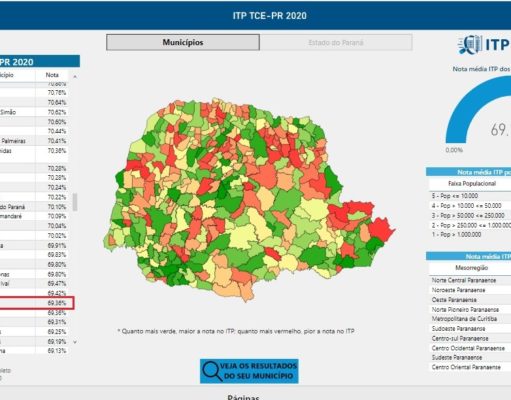Click the blue gauge arc of average ITP score
This screenshot has width=511, height=400.
(478, 108)
